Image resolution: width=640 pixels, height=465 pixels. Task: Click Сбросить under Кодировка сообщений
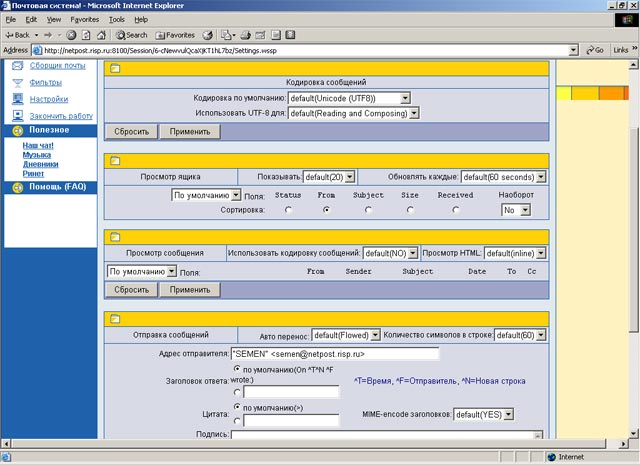(131, 132)
